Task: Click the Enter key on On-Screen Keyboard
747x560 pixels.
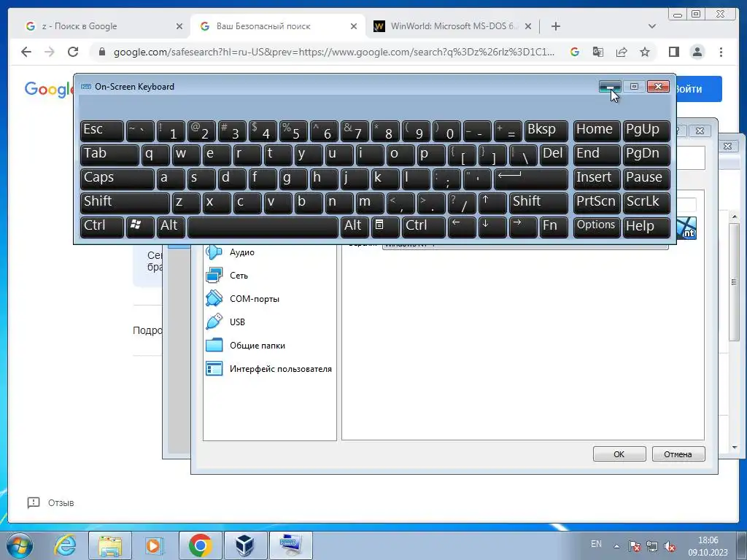Action: pos(531,179)
